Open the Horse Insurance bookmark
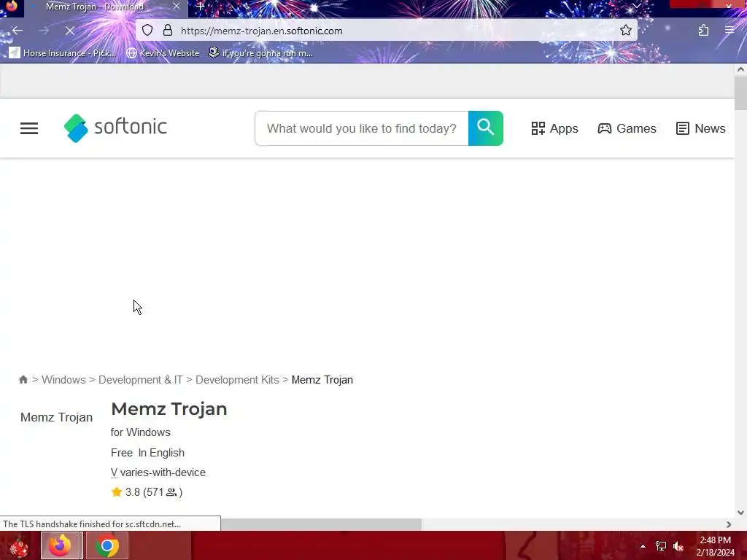747x560 pixels. [x=63, y=52]
